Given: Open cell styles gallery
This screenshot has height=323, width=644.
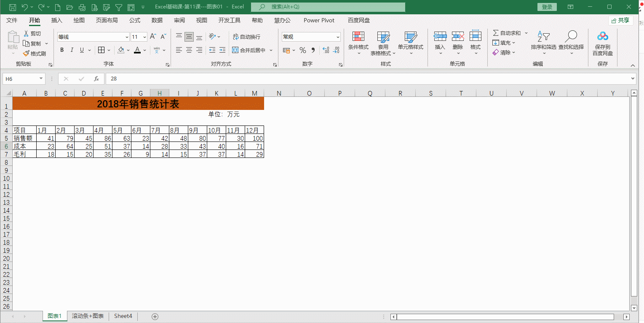Looking at the screenshot, I should tap(410, 43).
